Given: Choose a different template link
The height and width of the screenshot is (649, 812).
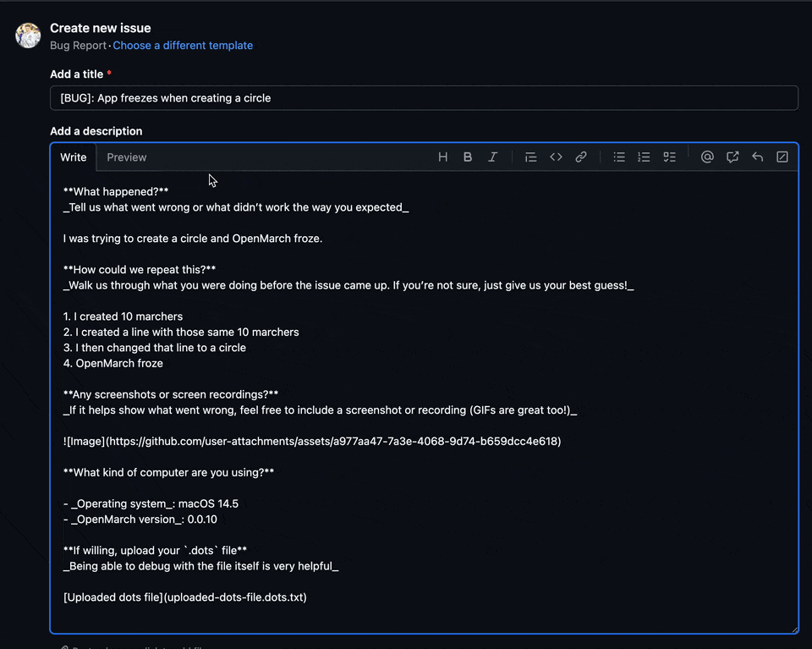Looking at the screenshot, I should point(183,46).
